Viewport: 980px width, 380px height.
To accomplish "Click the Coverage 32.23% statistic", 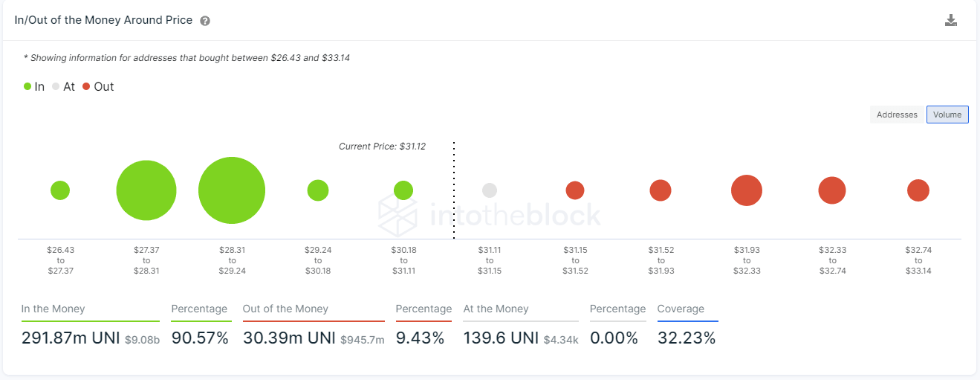I will [687, 338].
